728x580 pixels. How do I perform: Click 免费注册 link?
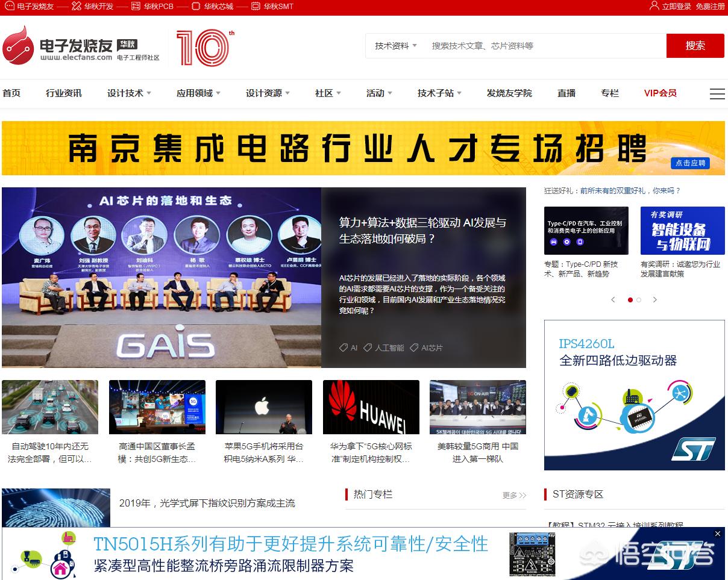click(x=711, y=7)
